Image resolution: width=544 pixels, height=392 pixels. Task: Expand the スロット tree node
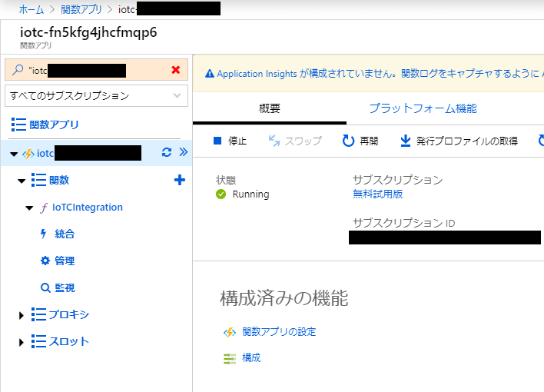[22, 342]
